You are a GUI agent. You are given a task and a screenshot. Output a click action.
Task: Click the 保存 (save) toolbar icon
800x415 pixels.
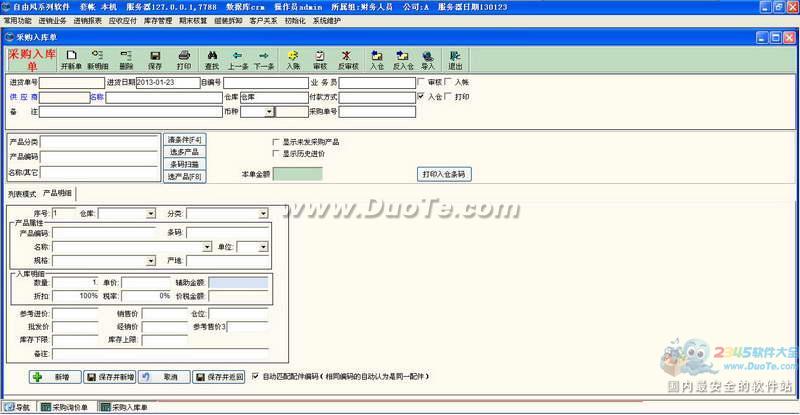pyautogui.click(x=155, y=60)
